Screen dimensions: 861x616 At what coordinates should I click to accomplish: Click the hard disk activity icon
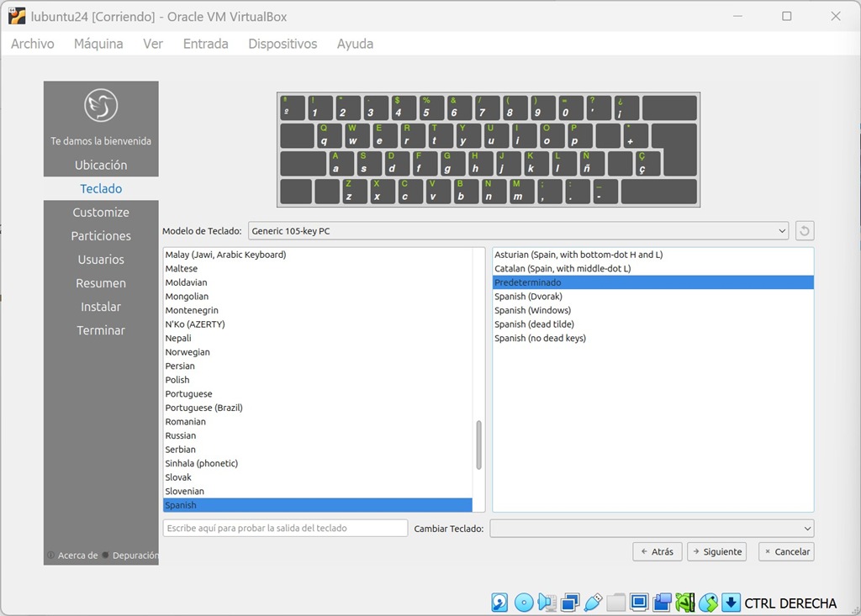[499, 603]
